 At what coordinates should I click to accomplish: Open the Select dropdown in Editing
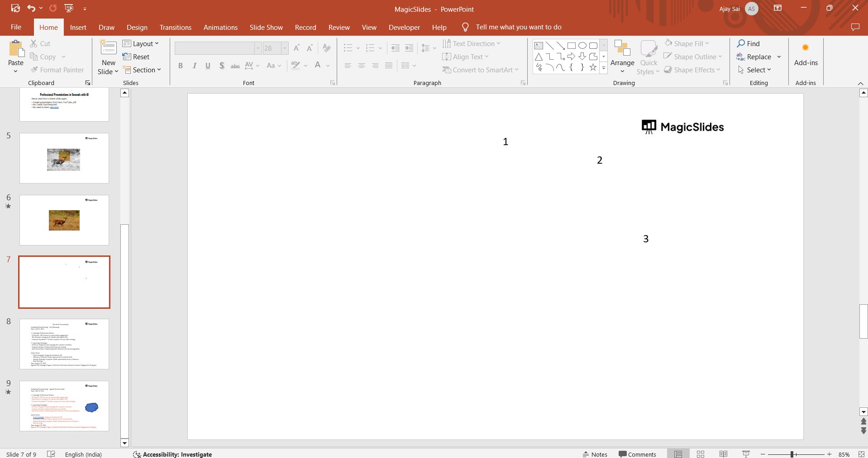click(x=754, y=70)
